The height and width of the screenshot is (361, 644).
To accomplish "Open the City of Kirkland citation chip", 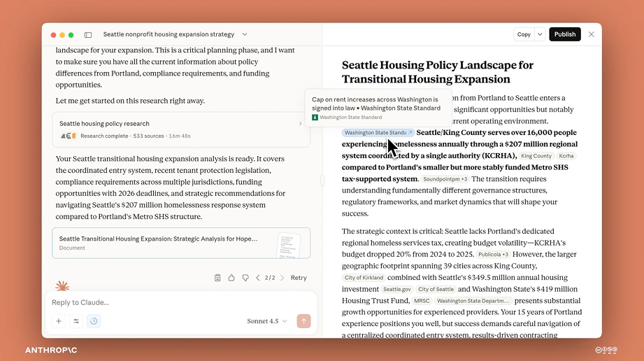I will click(364, 278).
